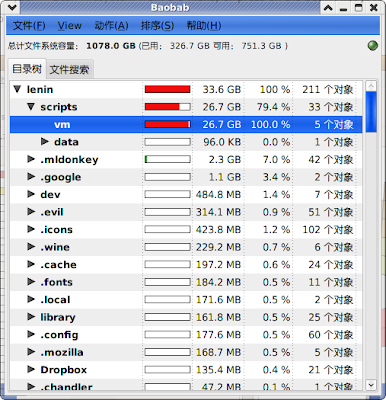386x400 pixels.
Task: Expand the .evil folder
Action: (x=31, y=212)
